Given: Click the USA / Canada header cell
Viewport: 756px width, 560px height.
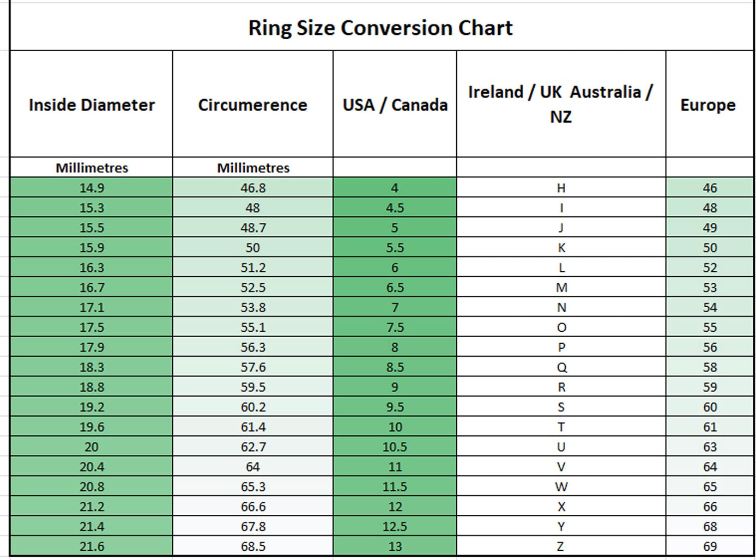Looking at the screenshot, I should pyautogui.click(x=395, y=105).
